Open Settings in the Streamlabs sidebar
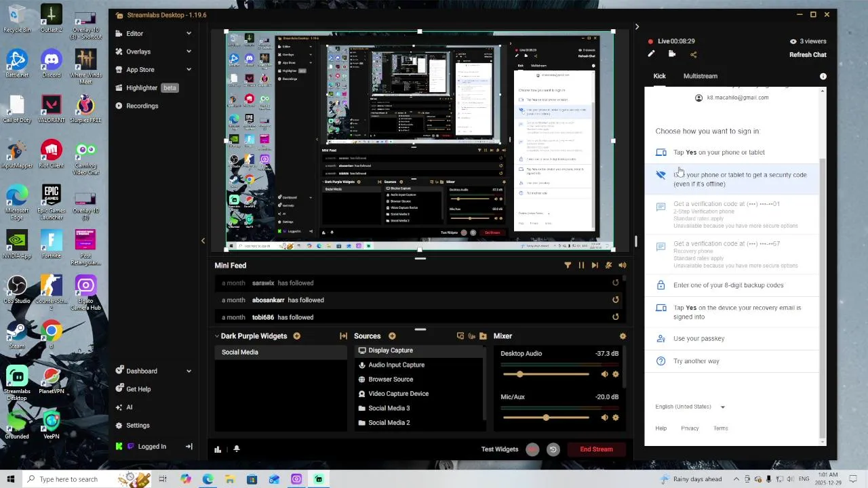 132,426
